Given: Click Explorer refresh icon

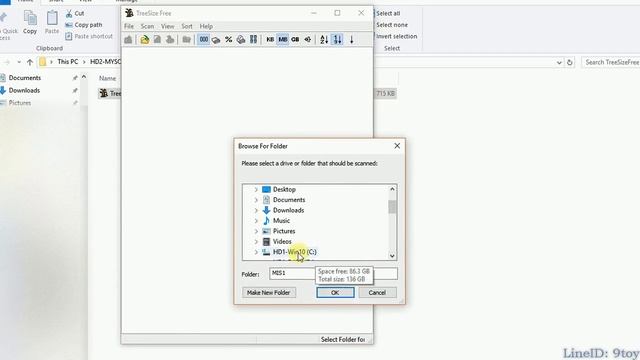Looking at the screenshot, I should pos(570,62).
